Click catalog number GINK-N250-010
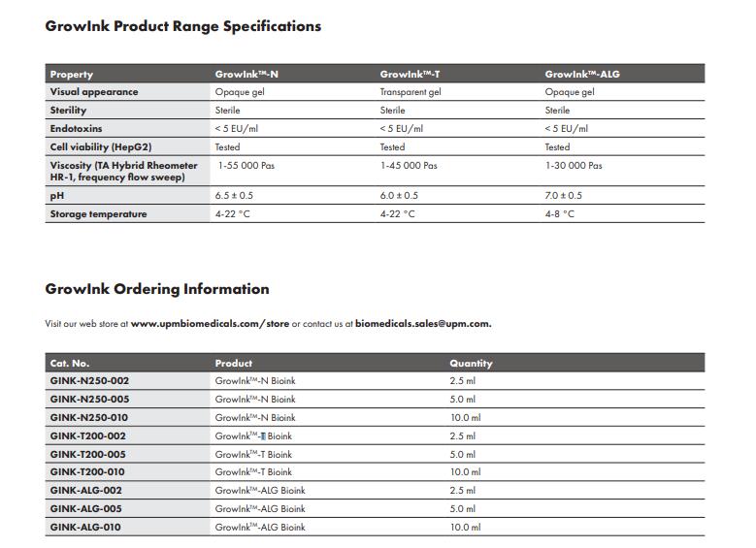 (89, 418)
